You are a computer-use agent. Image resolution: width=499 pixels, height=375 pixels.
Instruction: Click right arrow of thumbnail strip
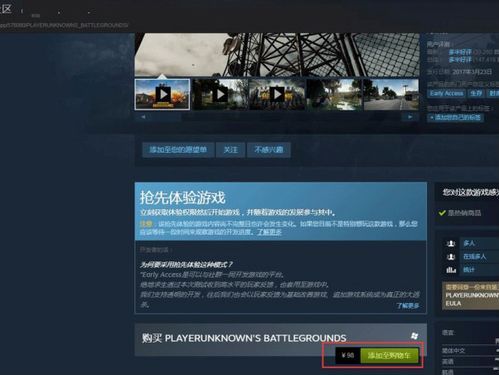410,117
